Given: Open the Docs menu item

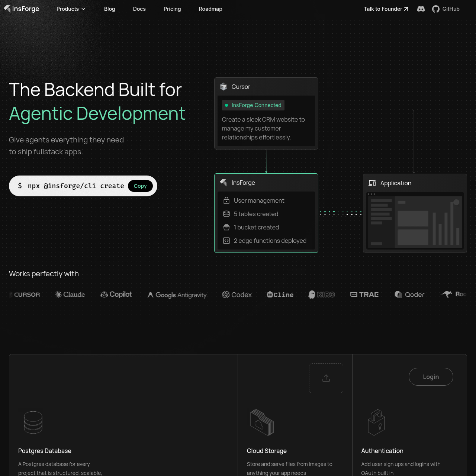Looking at the screenshot, I should pyautogui.click(x=139, y=9).
